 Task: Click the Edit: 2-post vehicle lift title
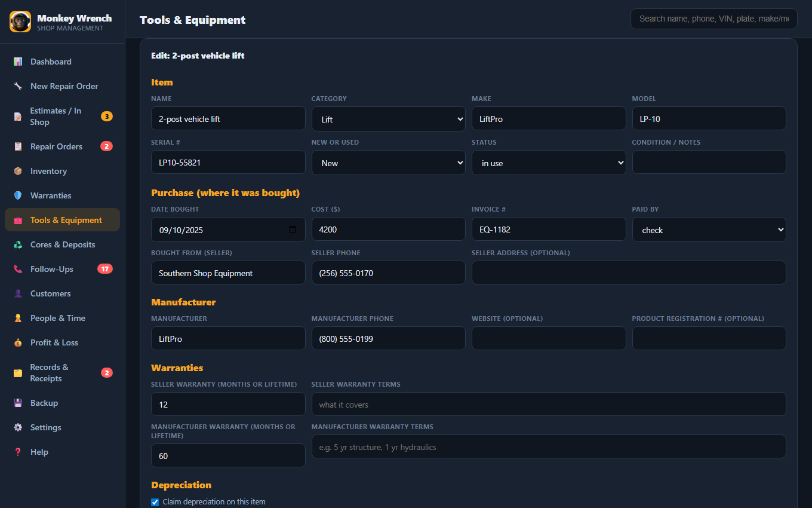(x=198, y=56)
